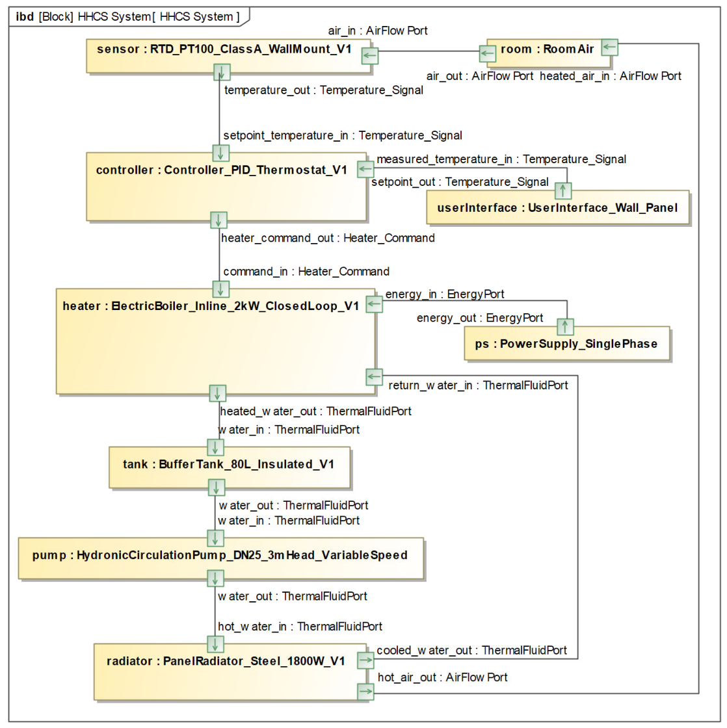
Task: Select the 'measured_temperature_in : Temperature_Signal' label text
Action: [x=501, y=159]
